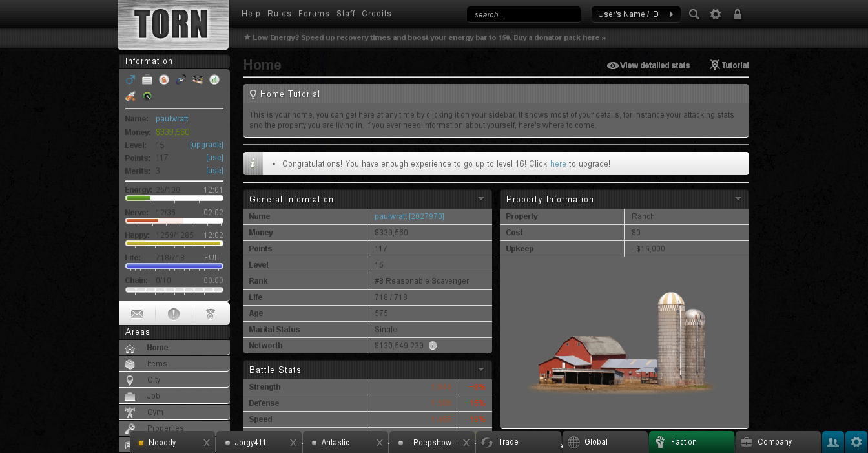
Task: Open the User's Name / ID dropdown
Action: click(635, 14)
